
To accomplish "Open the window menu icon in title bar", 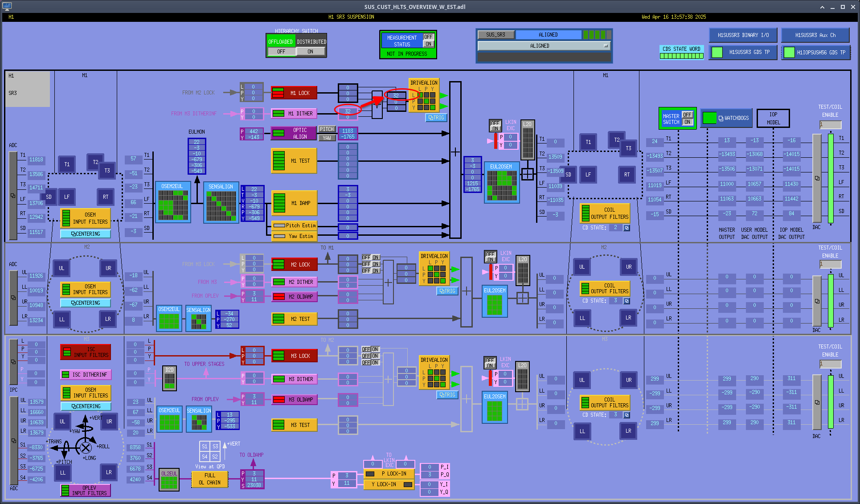I will click(7, 7).
